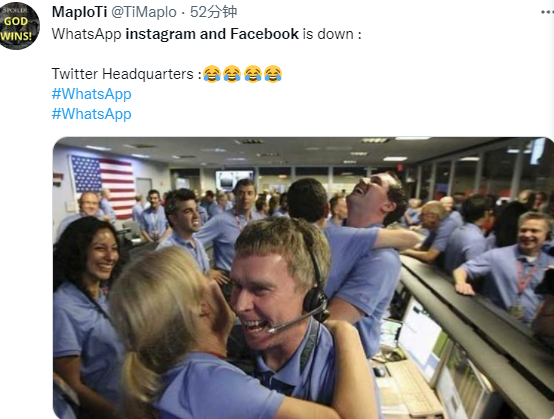Image resolution: width=554 pixels, height=419 pixels.
Task: Visit the @TiMaplo handle link
Action: pyautogui.click(x=144, y=12)
